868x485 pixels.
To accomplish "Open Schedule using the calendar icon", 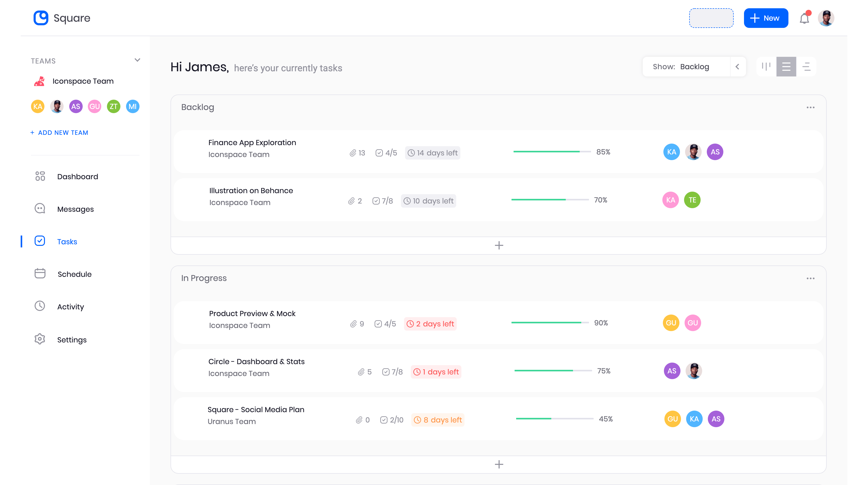I will click(40, 273).
